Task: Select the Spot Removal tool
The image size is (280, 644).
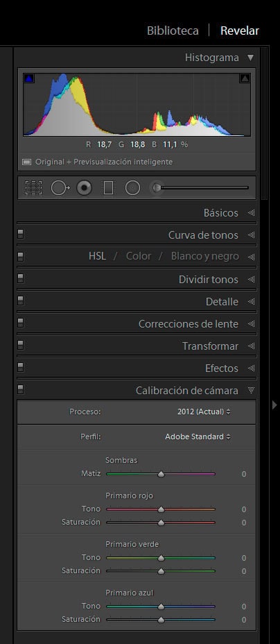Action: click(60, 188)
